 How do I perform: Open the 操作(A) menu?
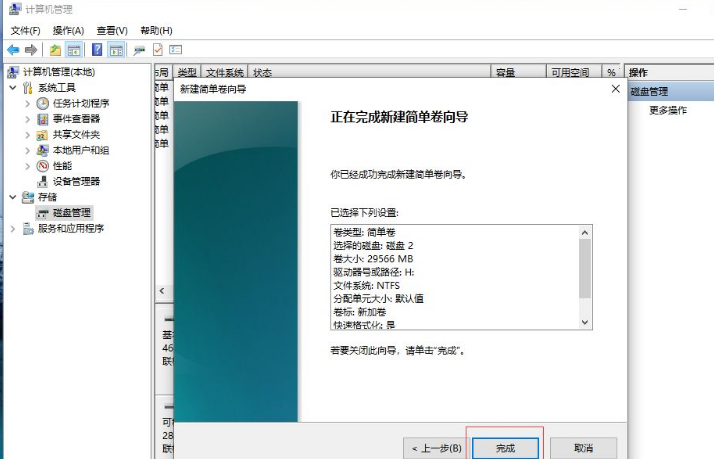coord(68,31)
